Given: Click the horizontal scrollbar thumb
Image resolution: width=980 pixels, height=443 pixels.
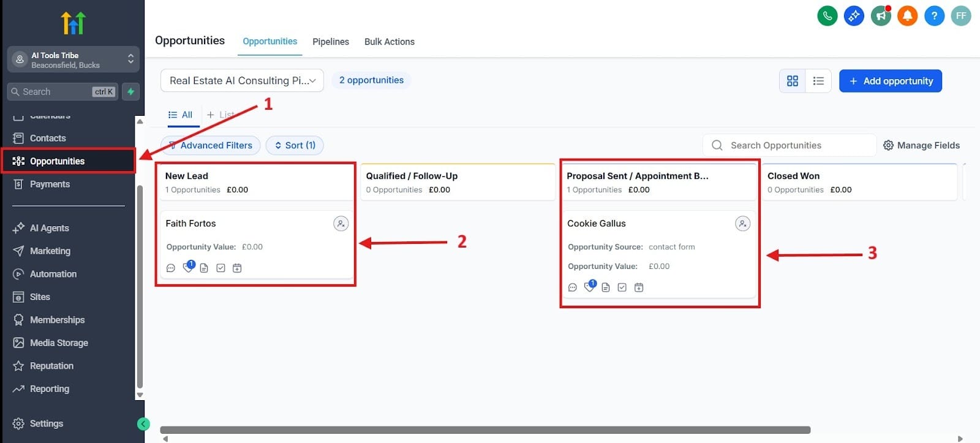Looking at the screenshot, I should click(485, 430).
